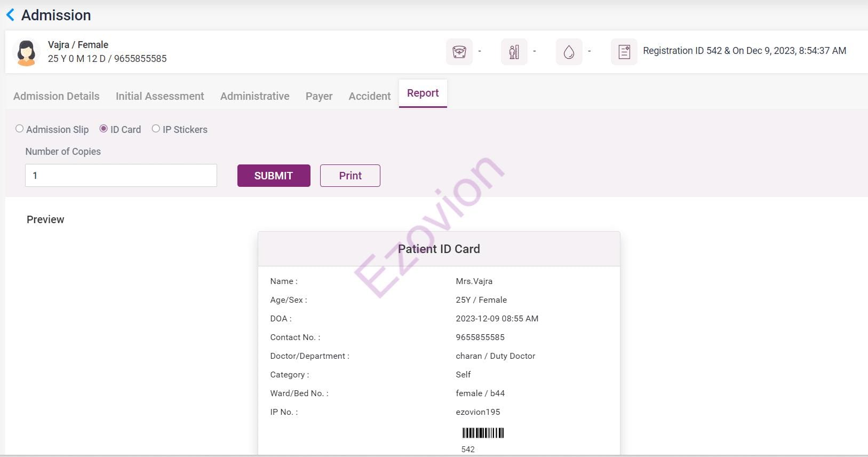868x457 pixels.
Task: Click the weight scale icon
Action: (459, 52)
